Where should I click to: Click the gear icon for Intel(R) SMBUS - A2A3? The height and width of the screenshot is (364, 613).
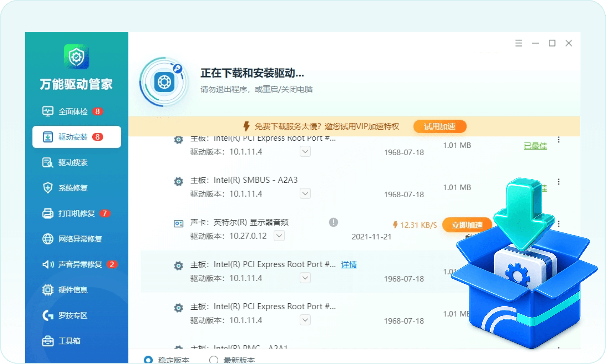pos(178,182)
